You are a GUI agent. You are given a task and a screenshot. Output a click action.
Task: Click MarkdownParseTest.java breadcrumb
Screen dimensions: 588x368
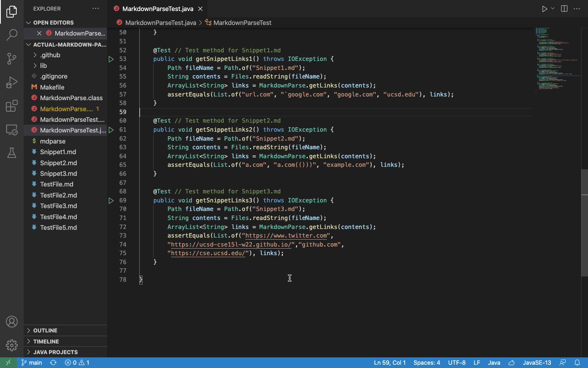click(160, 22)
